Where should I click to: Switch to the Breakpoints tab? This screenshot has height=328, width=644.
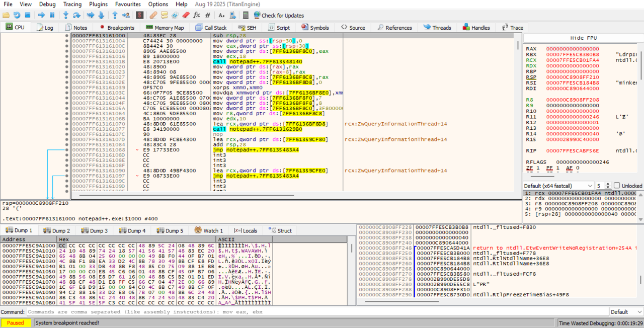(117, 28)
